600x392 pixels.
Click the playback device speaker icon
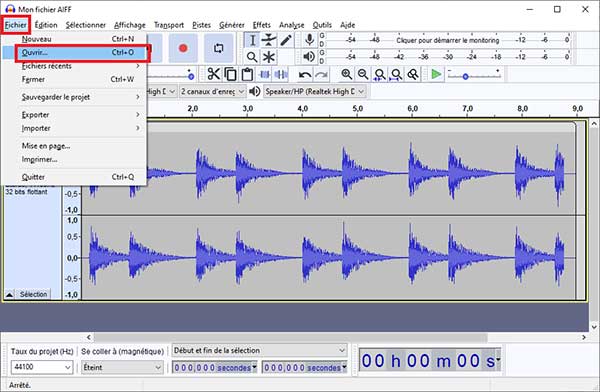[254, 91]
